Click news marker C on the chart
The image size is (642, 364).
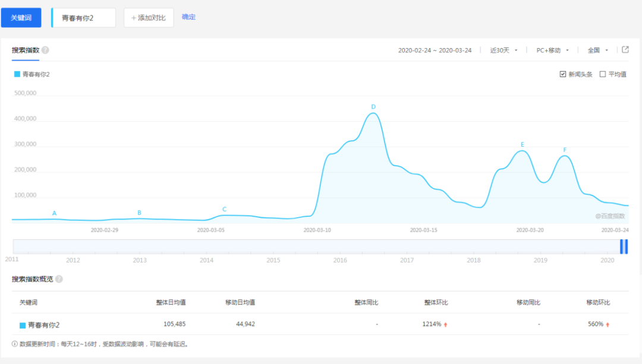coord(224,209)
